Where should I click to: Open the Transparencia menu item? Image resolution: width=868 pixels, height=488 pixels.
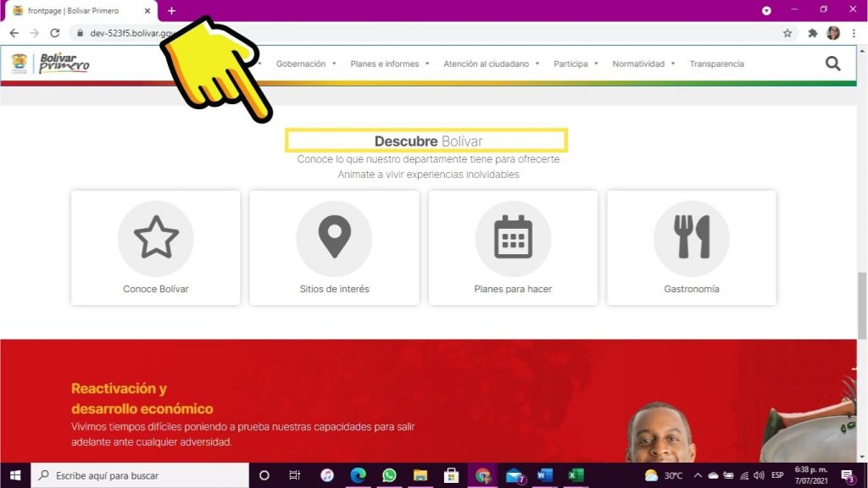716,64
